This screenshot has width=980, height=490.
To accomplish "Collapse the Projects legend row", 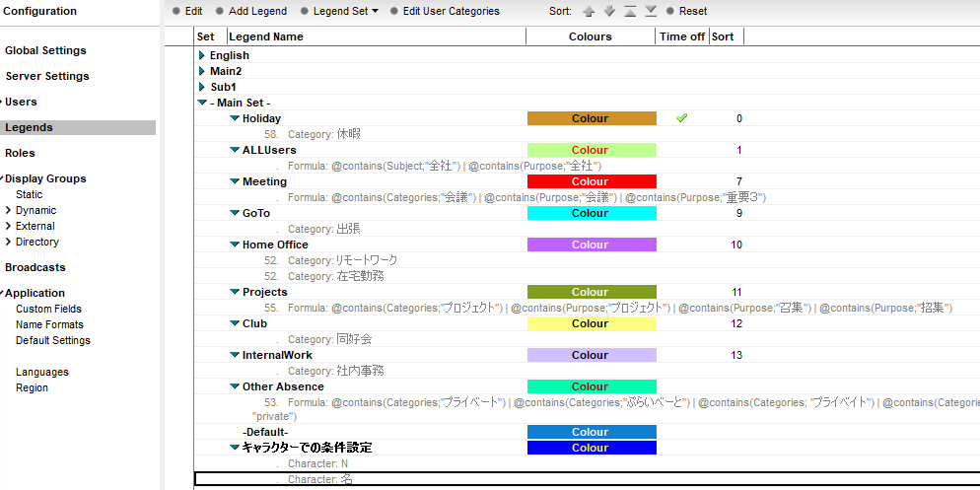I will pyautogui.click(x=235, y=292).
